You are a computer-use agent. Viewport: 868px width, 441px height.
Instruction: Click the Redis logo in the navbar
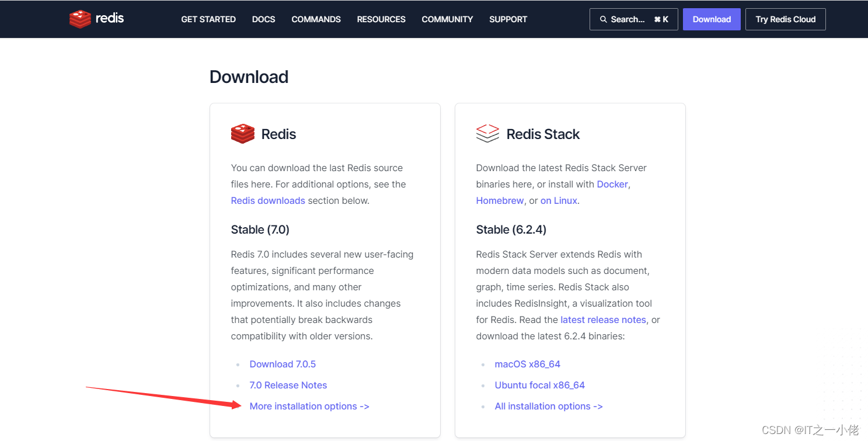(x=96, y=19)
